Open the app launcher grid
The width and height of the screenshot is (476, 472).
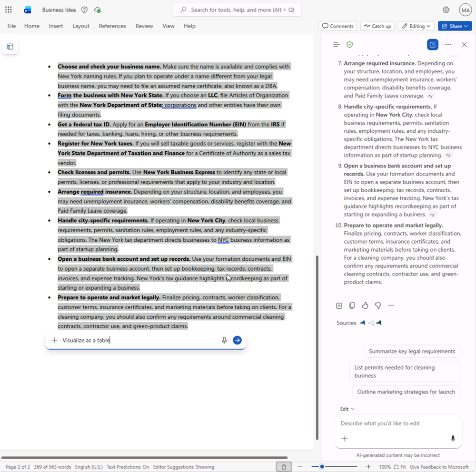(x=9, y=10)
